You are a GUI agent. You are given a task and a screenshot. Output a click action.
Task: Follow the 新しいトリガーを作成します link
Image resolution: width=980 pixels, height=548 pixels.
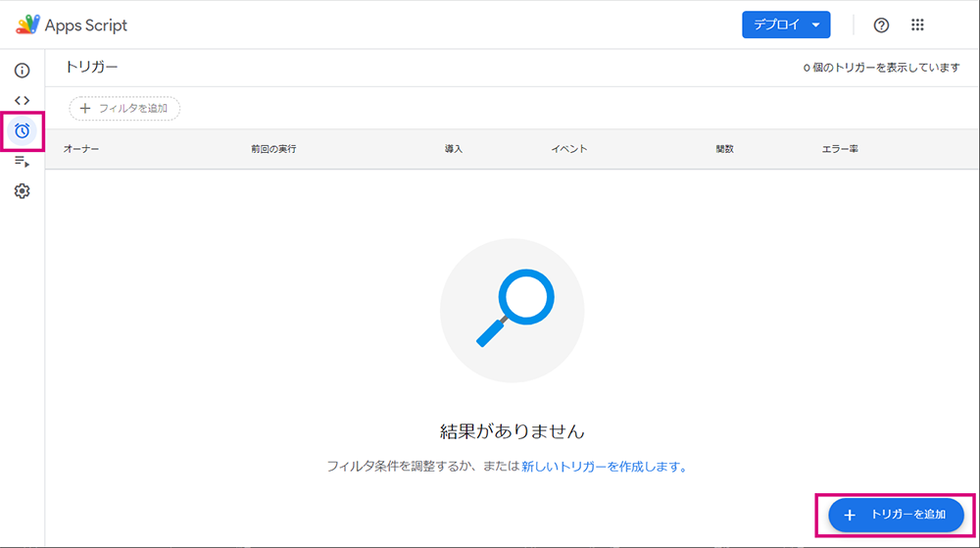604,467
